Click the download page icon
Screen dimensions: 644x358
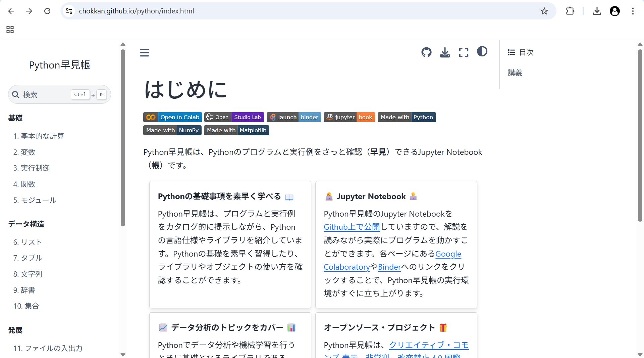tap(445, 52)
